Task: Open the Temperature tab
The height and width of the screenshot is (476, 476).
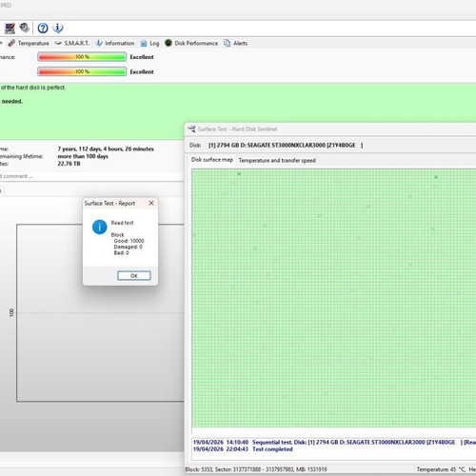Action: tap(29, 43)
